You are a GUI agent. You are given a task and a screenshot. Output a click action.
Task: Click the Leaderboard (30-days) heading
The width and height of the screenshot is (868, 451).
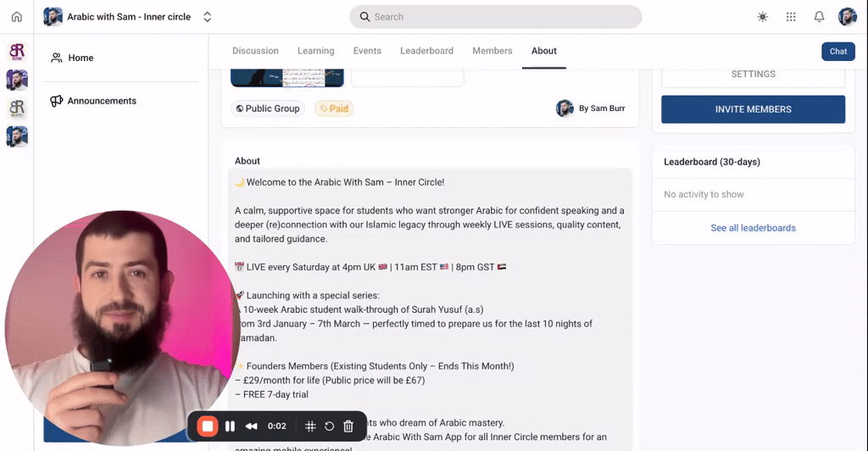[712, 162]
